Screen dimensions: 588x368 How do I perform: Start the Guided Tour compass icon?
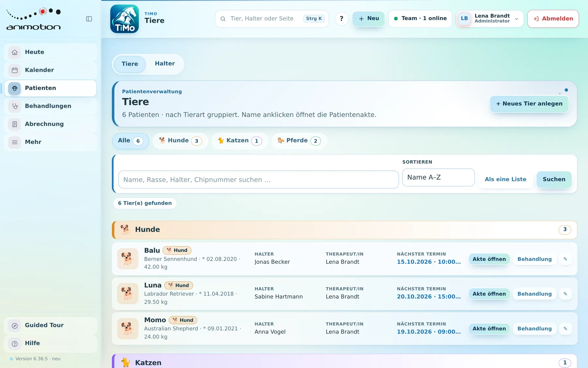pos(15,325)
